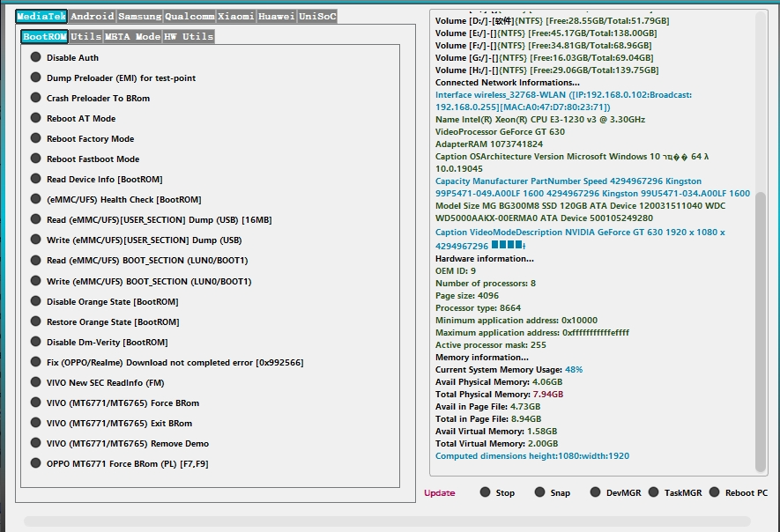Image resolution: width=780 pixels, height=532 pixels.
Task: Click the Volume [H:/] log entry
Action: click(546, 70)
